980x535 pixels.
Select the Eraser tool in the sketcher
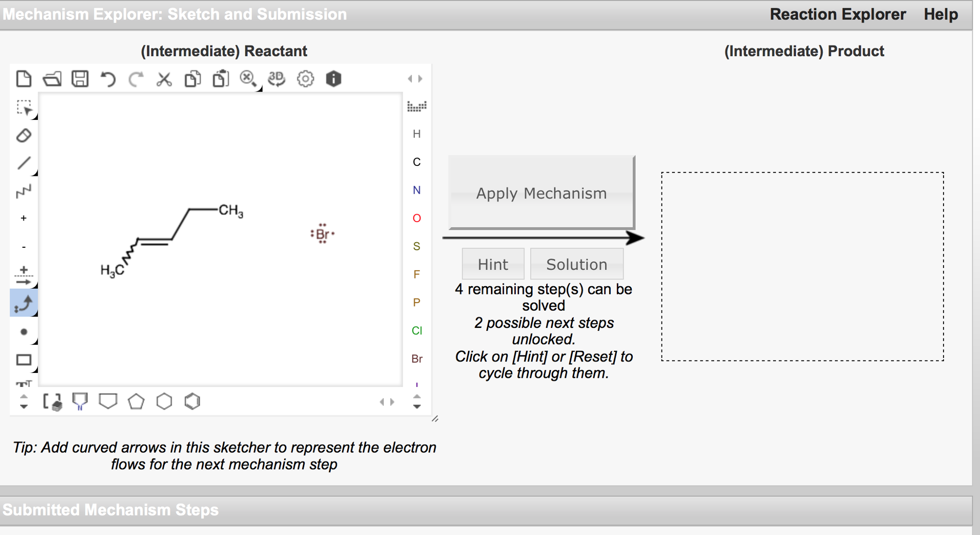pos(24,136)
